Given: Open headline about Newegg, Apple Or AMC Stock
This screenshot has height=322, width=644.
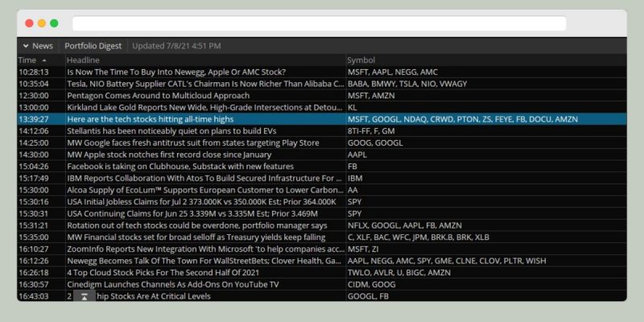Looking at the screenshot, I should (176, 72).
